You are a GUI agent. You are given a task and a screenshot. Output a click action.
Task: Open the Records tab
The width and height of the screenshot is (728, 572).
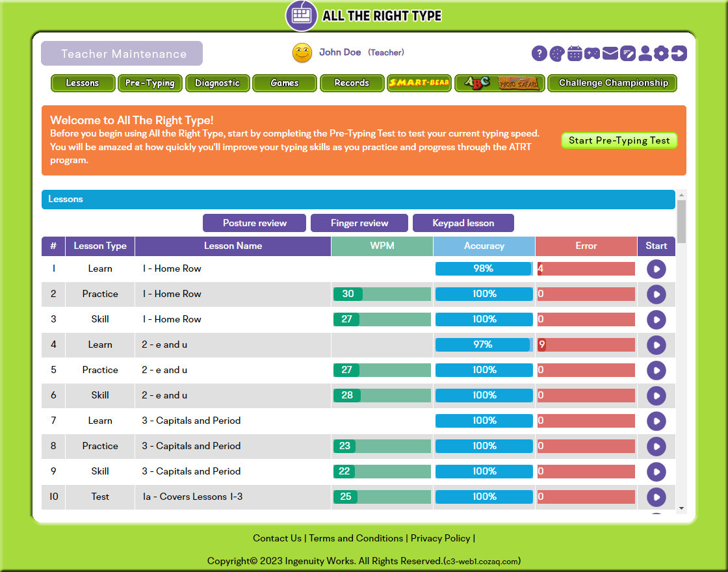tap(352, 83)
